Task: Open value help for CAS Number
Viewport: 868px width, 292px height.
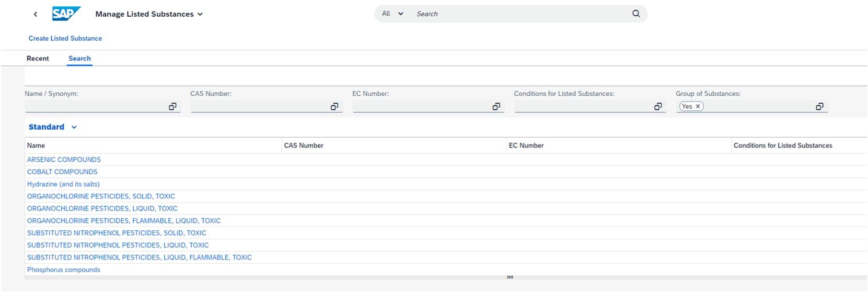Action: [334, 106]
